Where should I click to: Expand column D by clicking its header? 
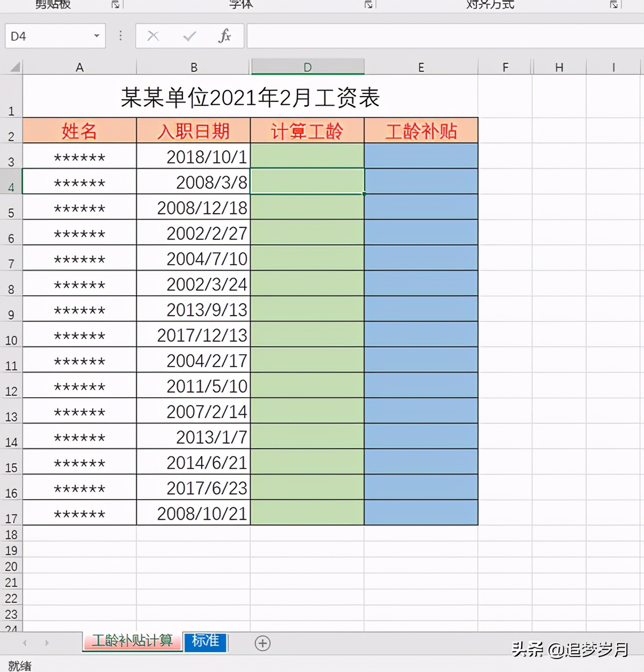(307, 67)
